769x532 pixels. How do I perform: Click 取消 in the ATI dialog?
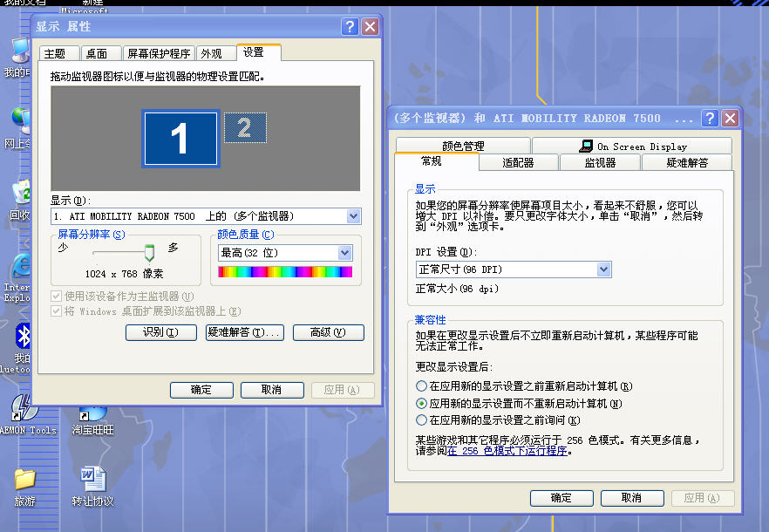click(632, 498)
